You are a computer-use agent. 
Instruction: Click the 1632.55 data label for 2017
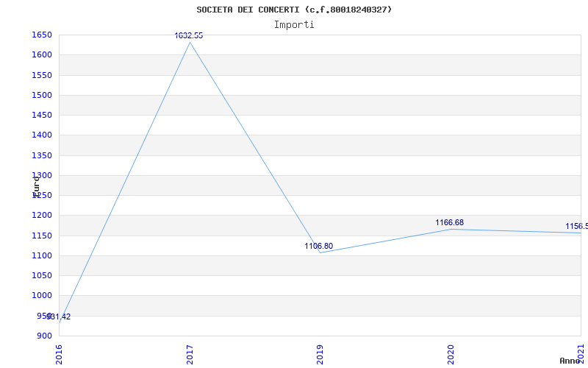coord(189,35)
